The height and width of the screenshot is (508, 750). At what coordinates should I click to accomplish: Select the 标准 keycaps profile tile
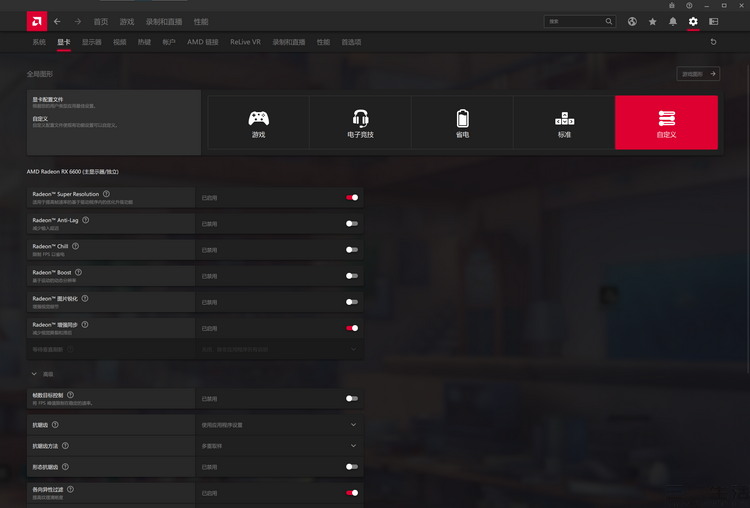click(564, 122)
